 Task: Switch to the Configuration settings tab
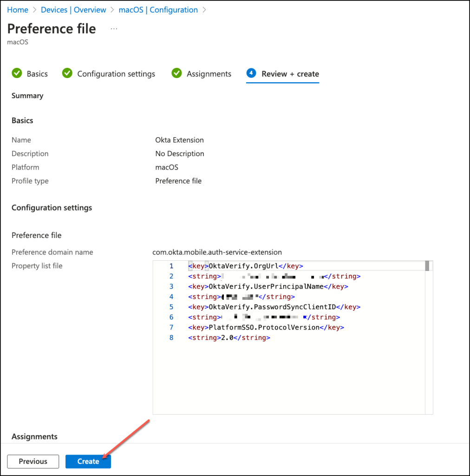[116, 74]
